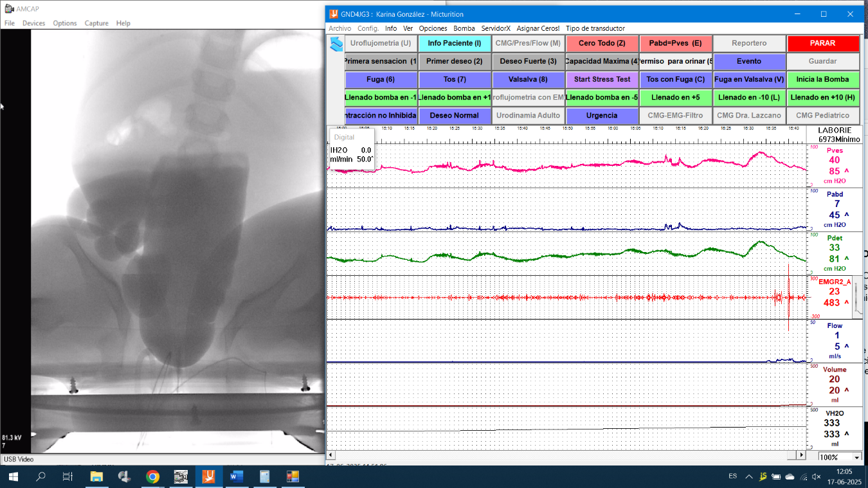Open File Explorer from the taskbar
The width and height of the screenshot is (868, 488).
point(96,476)
